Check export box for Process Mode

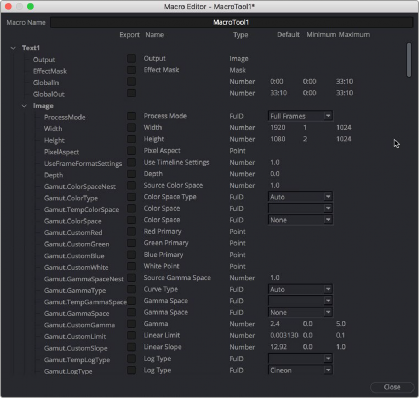[x=131, y=116]
